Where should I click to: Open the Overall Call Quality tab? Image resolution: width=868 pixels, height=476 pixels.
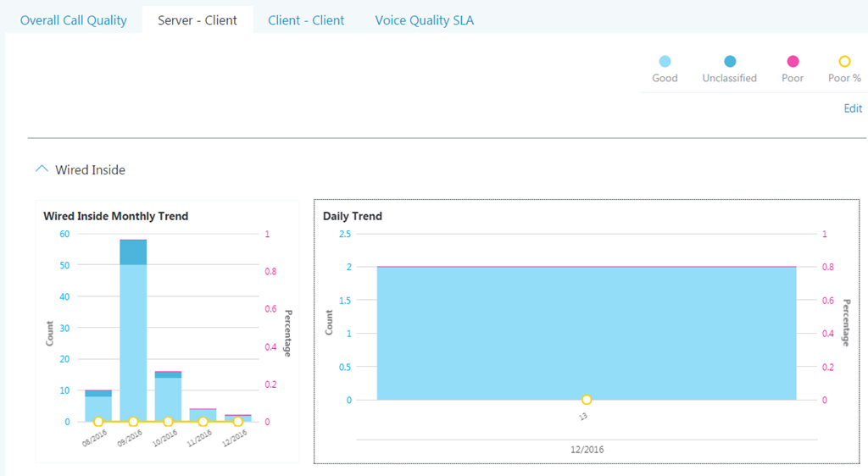(x=74, y=20)
